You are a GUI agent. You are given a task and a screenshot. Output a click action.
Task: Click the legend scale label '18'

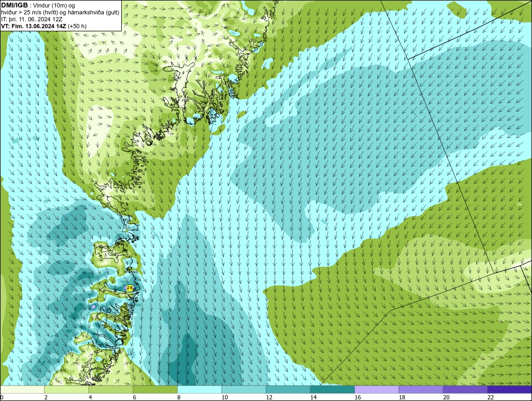tap(402, 398)
